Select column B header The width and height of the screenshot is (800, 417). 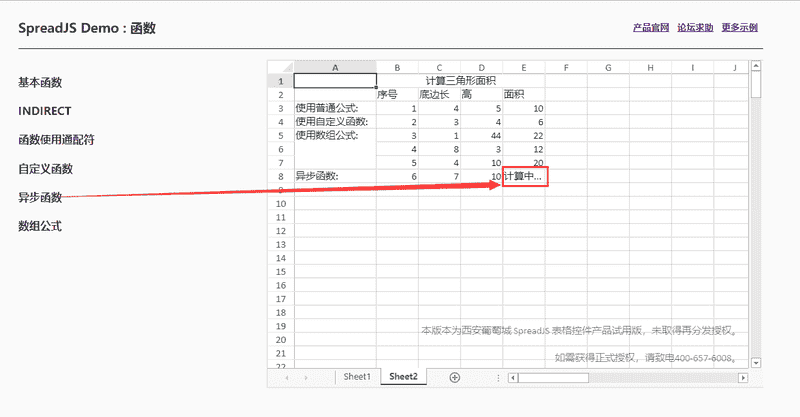(x=397, y=67)
